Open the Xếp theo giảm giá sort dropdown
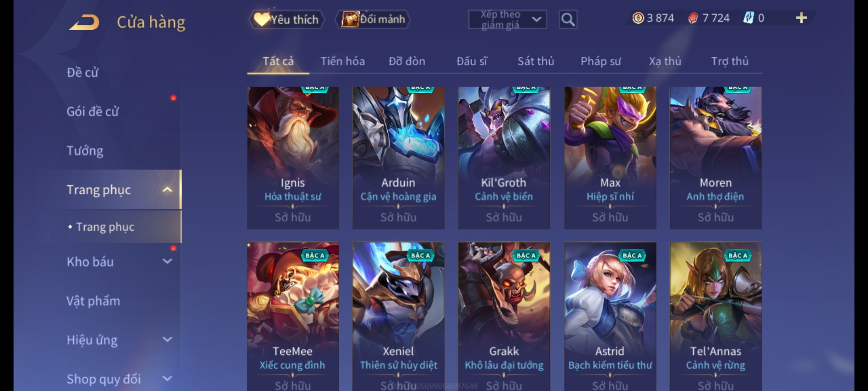The height and width of the screenshot is (391, 868). pos(507,20)
